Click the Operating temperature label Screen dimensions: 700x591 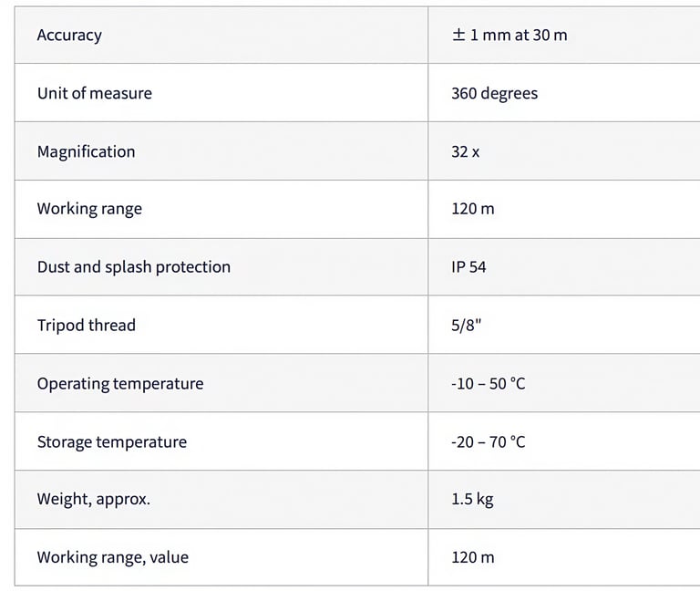(x=120, y=384)
